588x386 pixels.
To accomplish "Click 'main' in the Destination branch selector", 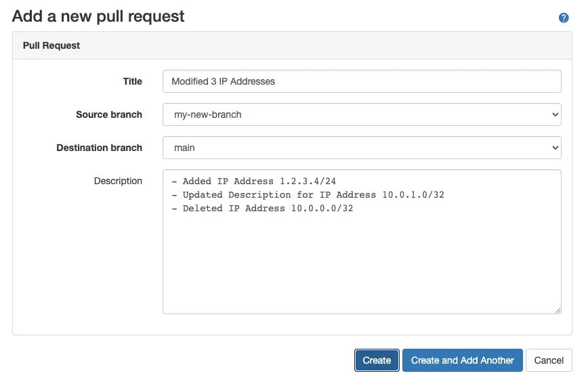I will point(185,148).
